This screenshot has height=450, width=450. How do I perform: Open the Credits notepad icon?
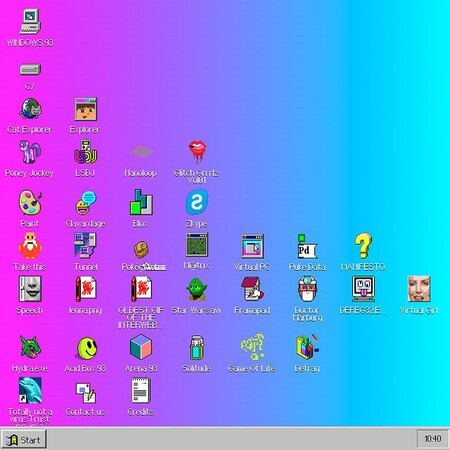(x=141, y=390)
